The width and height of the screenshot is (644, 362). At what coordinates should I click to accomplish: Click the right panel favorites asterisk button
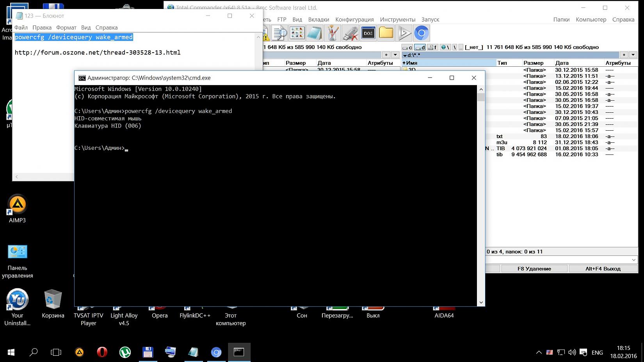[x=624, y=55]
